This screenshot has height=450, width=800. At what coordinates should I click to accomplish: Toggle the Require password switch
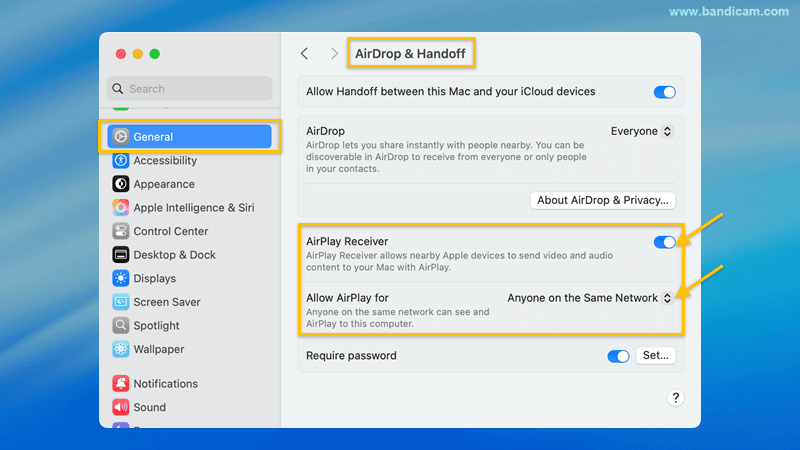[618, 356]
